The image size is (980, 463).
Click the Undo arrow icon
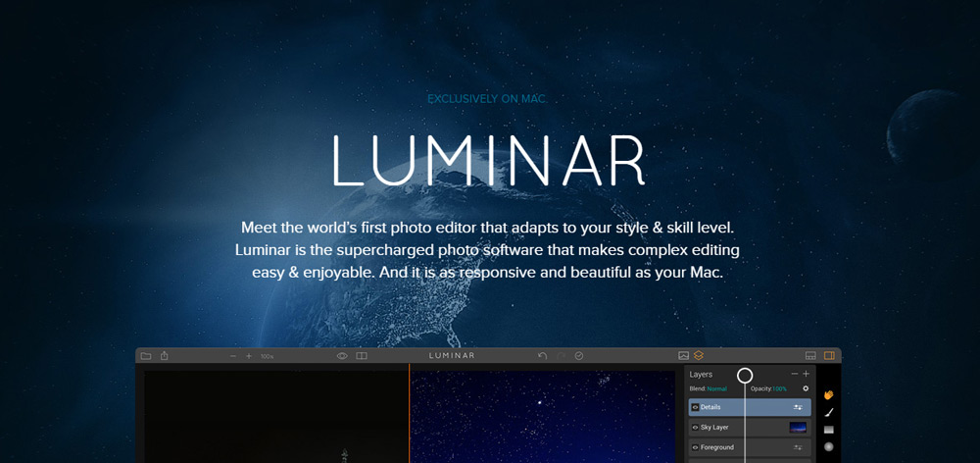click(x=543, y=356)
